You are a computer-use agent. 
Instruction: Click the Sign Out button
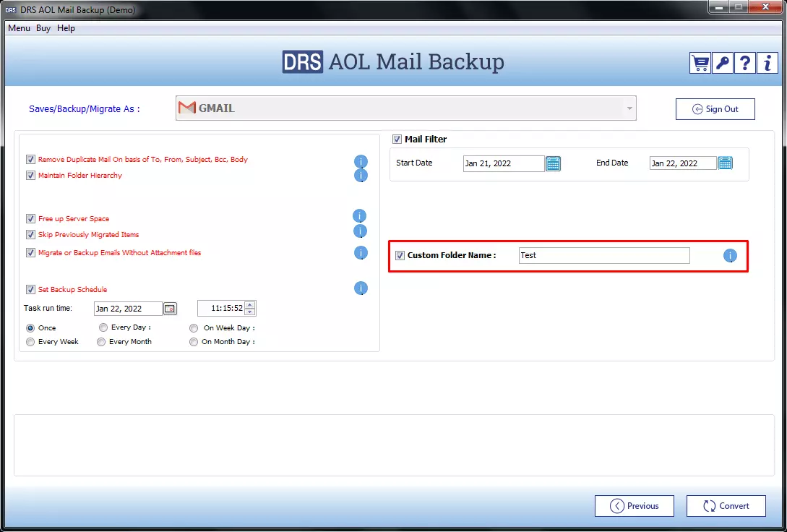715,109
